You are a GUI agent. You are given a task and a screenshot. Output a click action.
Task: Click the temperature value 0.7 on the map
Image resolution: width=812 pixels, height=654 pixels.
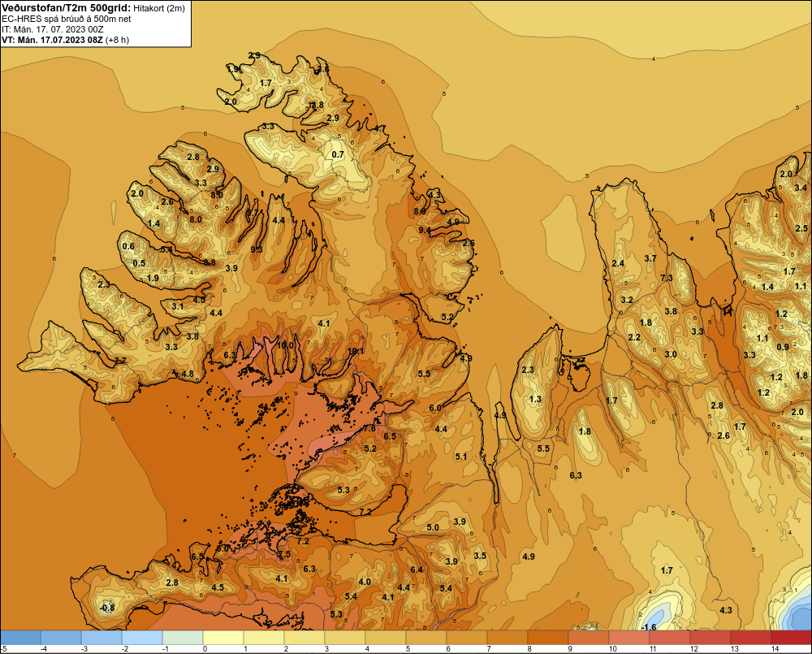pyautogui.click(x=338, y=154)
